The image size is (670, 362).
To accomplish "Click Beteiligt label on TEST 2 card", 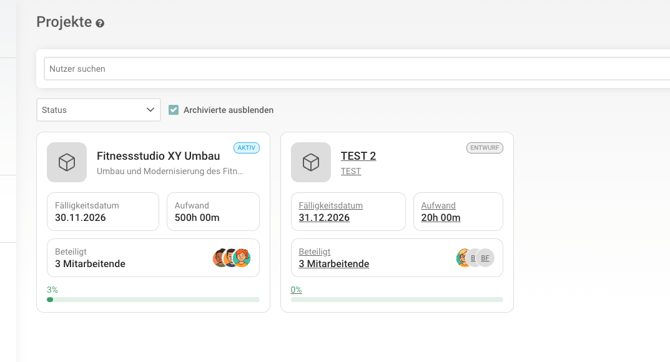I will point(314,252).
